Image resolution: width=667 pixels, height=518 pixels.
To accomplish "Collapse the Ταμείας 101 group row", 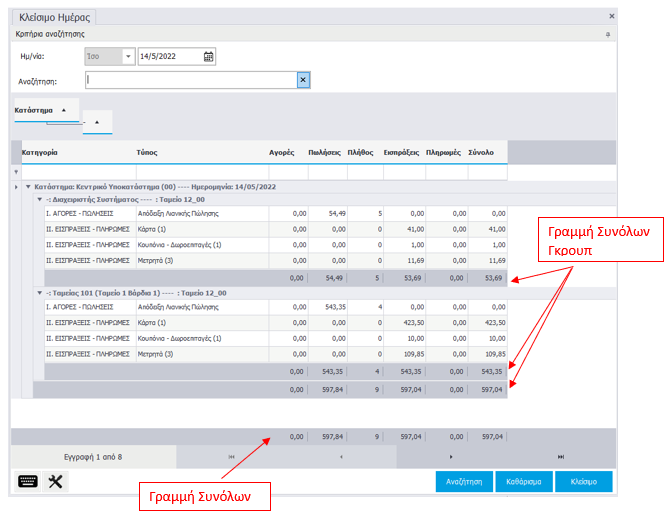I will coord(39,292).
